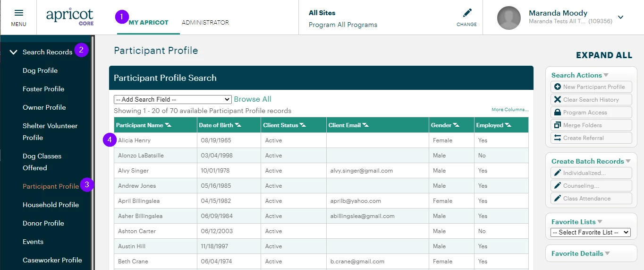The height and width of the screenshot is (270, 644).
Task: Click the user avatar picture
Action: point(509,18)
